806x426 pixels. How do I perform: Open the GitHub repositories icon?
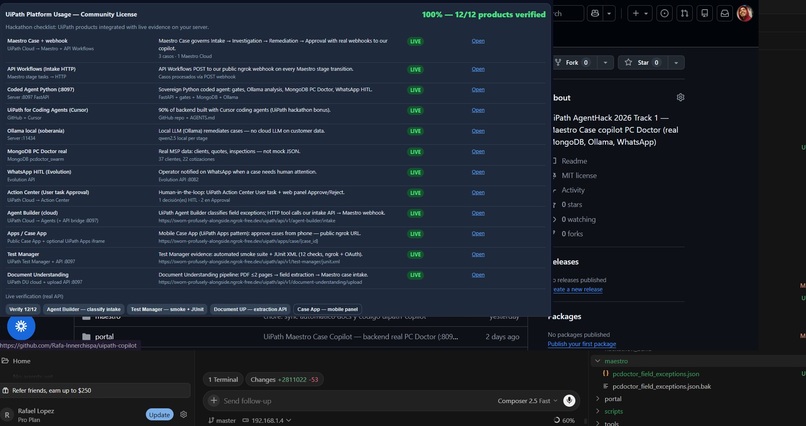704,13
